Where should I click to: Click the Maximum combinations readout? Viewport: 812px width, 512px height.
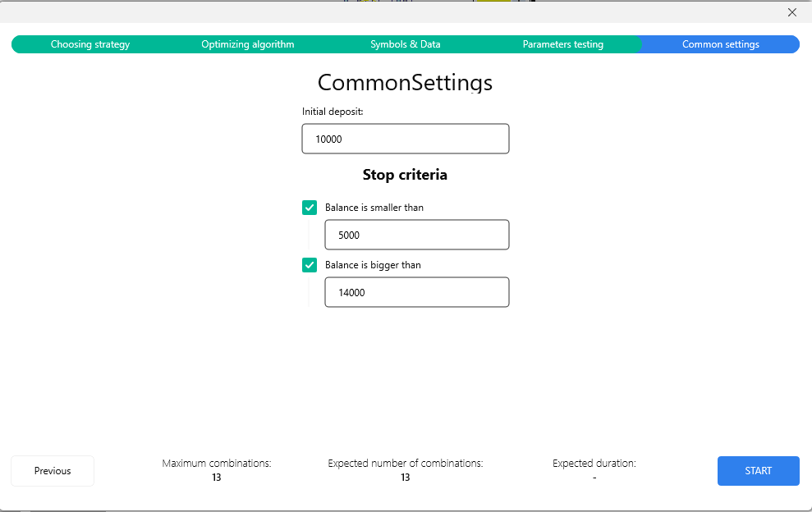tap(217, 470)
